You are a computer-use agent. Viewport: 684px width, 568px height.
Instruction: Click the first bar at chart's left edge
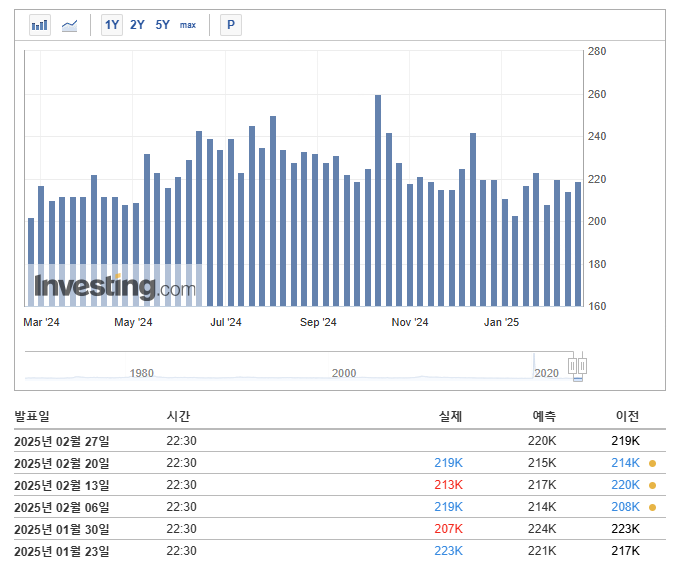tap(31, 262)
